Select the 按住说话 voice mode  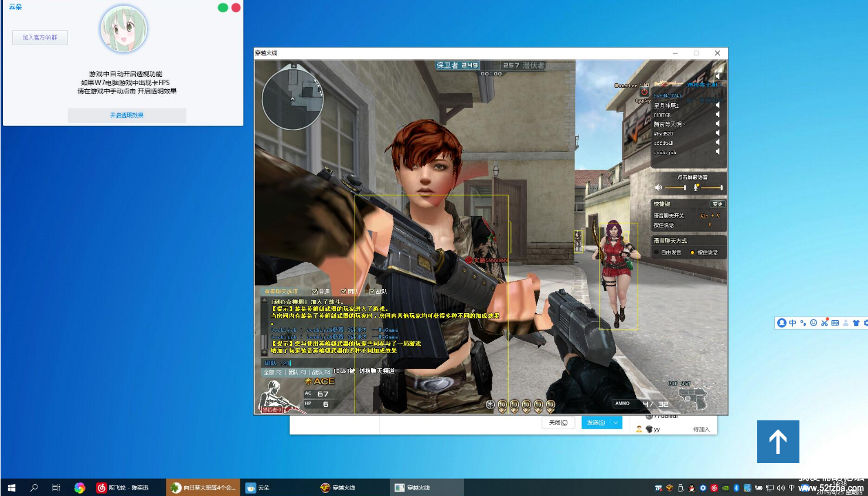[692, 253]
